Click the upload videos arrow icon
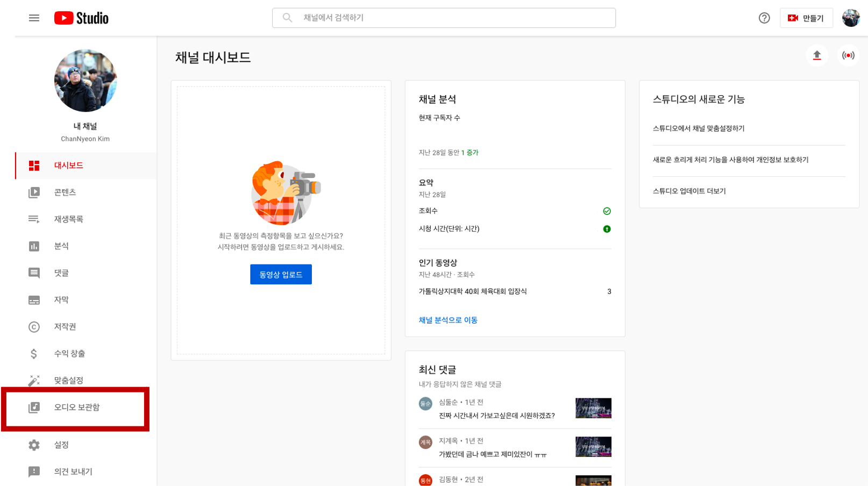The height and width of the screenshot is (486, 868). (x=817, y=55)
